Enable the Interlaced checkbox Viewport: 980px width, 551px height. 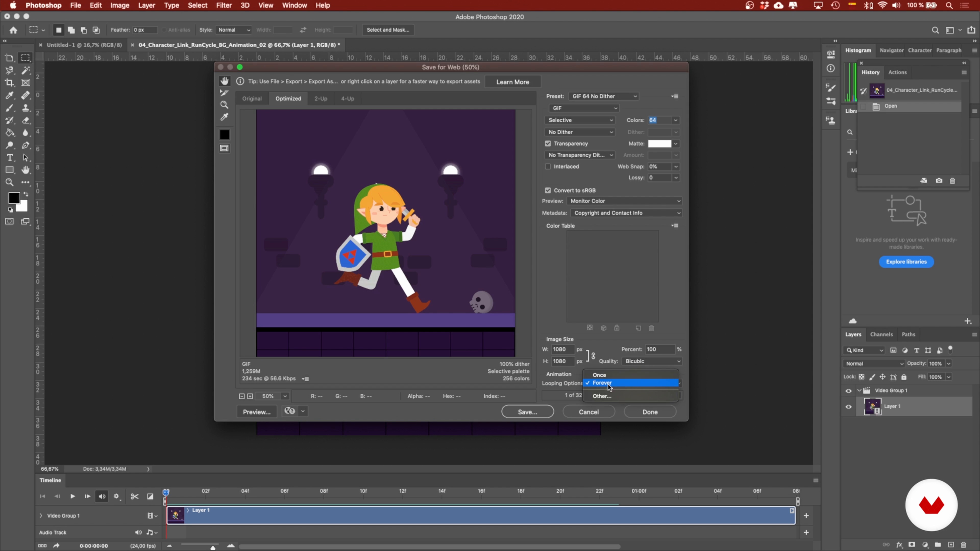coord(548,166)
